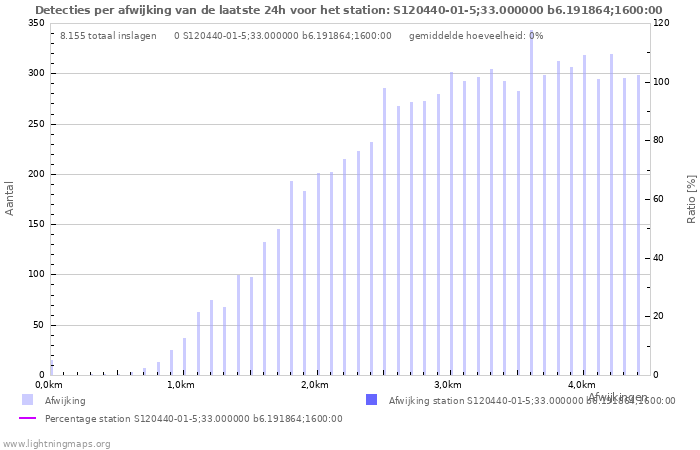Image resolution: width=700 pixels, height=450 pixels.
Task: Click the '0,0km' x-axis label
Action: [49, 385]
